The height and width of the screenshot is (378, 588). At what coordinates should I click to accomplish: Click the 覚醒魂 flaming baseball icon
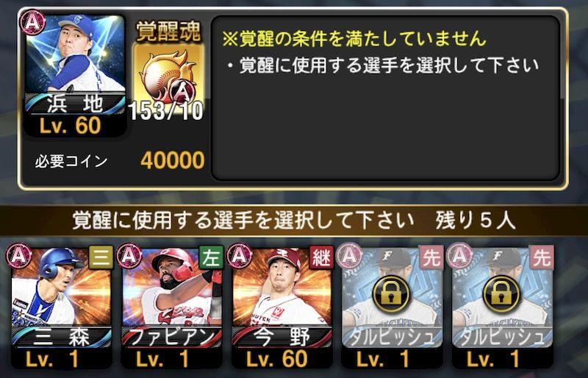169,75
